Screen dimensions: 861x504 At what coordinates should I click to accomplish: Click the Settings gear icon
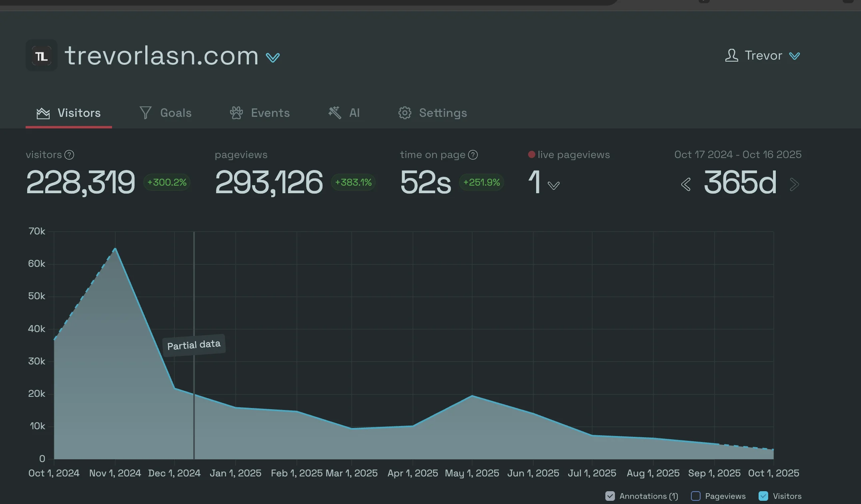(x=404, y=113)
